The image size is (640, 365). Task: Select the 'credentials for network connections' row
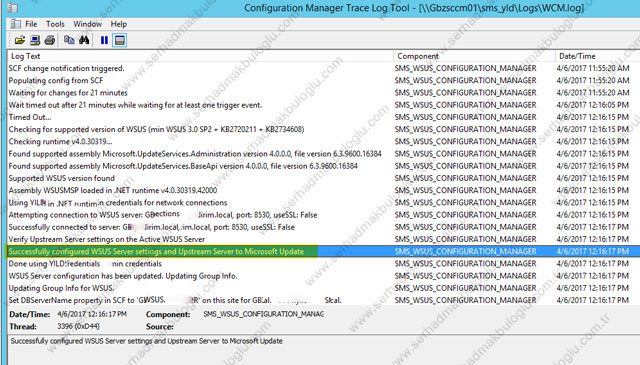(x=324, y=203)
